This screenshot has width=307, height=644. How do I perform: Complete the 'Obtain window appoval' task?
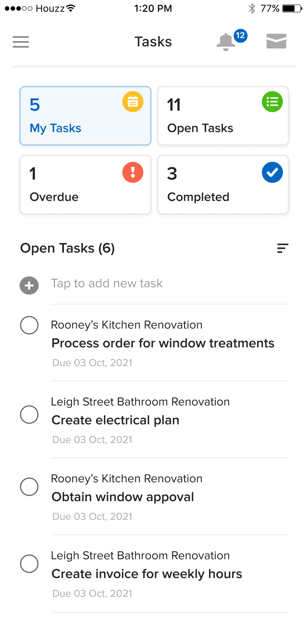click(x=29, y=487)
